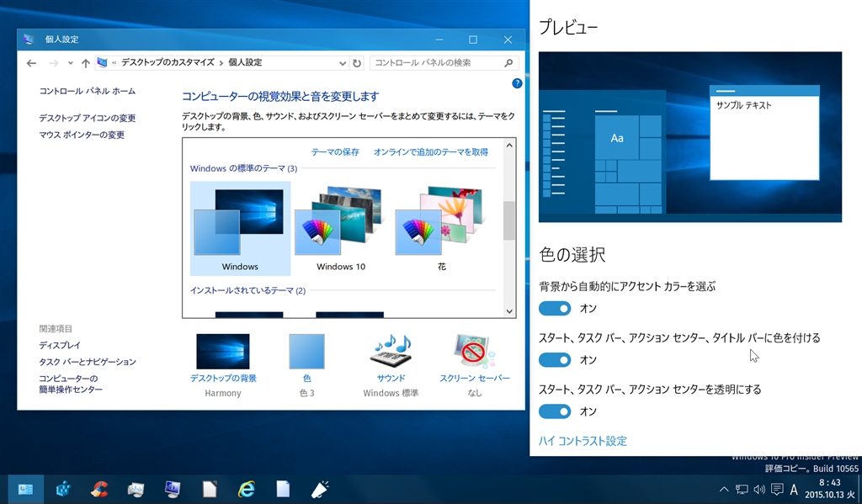
Task: Refresh the control panel view
Action: coord(357,63)
